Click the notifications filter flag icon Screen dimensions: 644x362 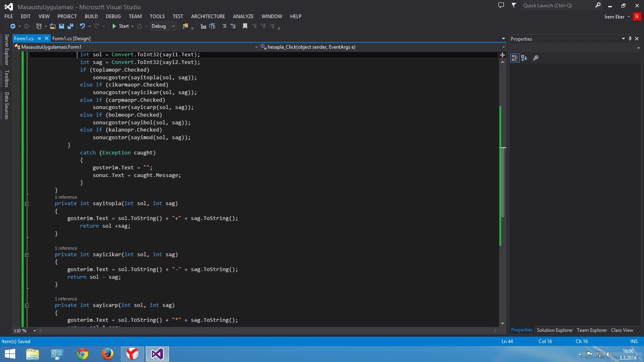[x=514, y=5]
